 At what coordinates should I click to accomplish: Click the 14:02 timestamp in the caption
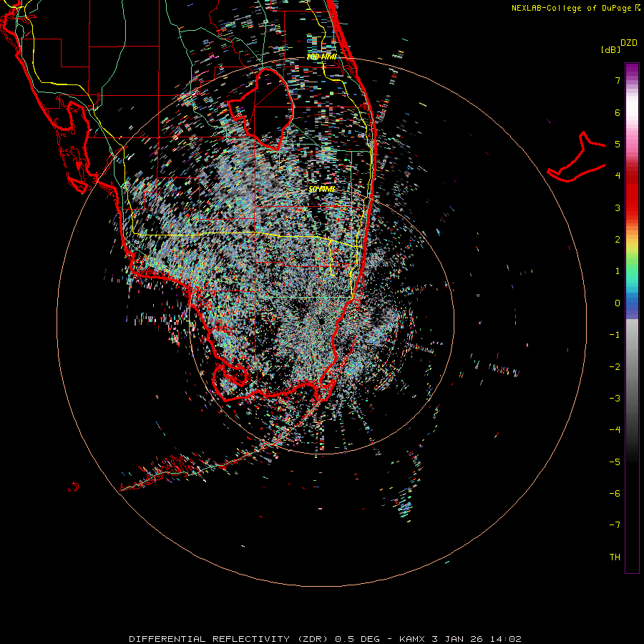(506, 639)
